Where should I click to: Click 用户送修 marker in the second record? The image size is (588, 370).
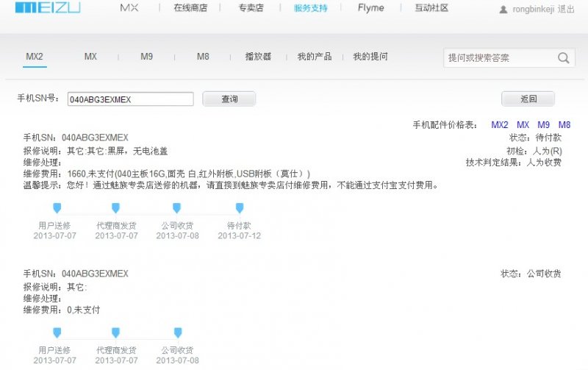pyautogui.click(x=57, y=332)
